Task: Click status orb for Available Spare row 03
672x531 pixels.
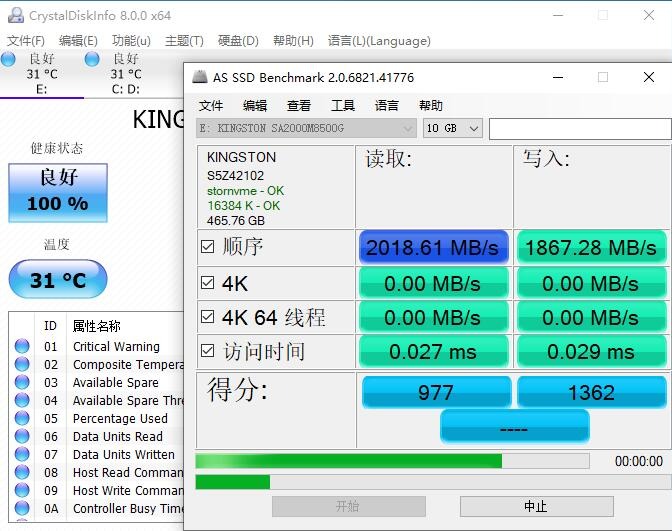Action: point(22,382)
